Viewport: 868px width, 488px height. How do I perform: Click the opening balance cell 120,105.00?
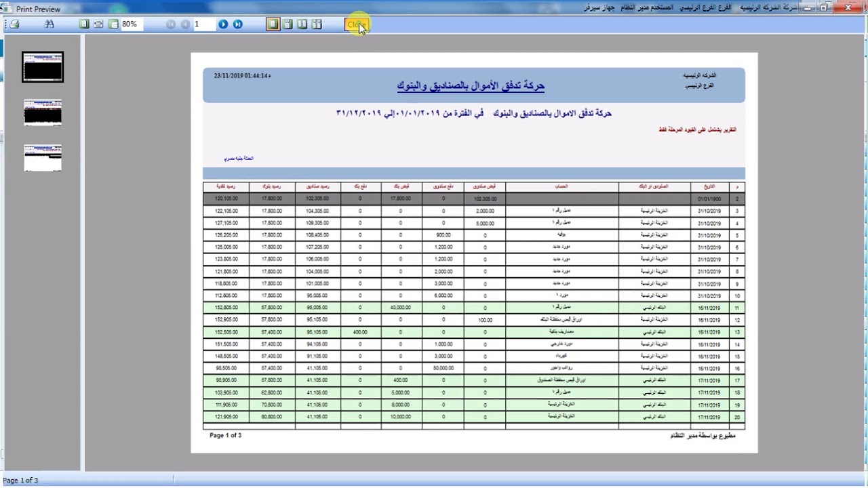226,199
